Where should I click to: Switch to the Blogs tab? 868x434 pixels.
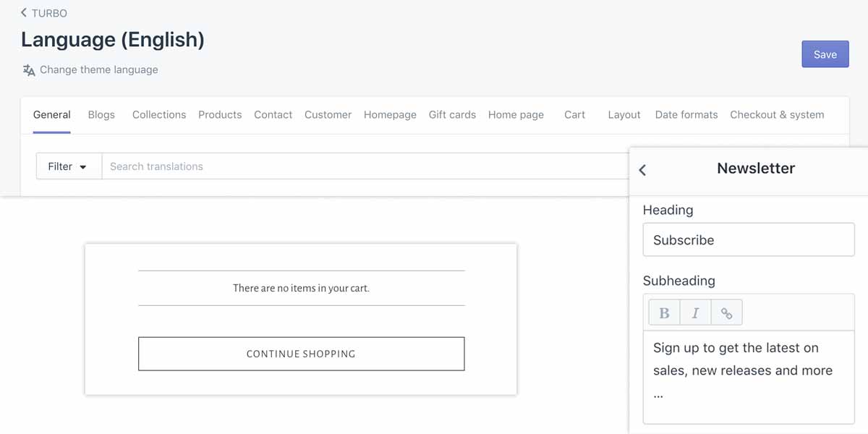coord(101,114)
